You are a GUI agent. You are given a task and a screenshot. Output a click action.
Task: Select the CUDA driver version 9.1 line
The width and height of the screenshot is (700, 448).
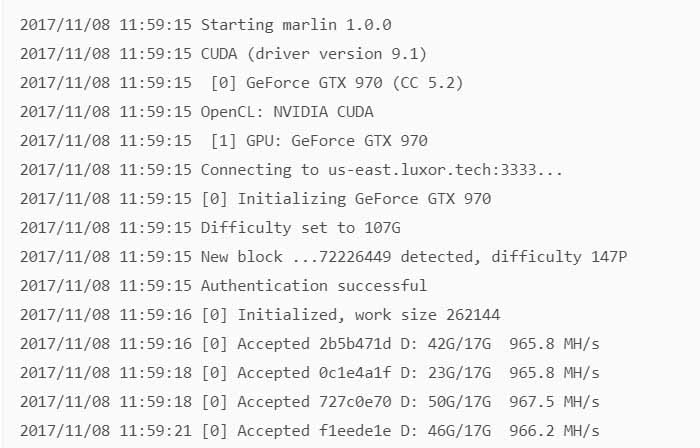pos(224,54)
